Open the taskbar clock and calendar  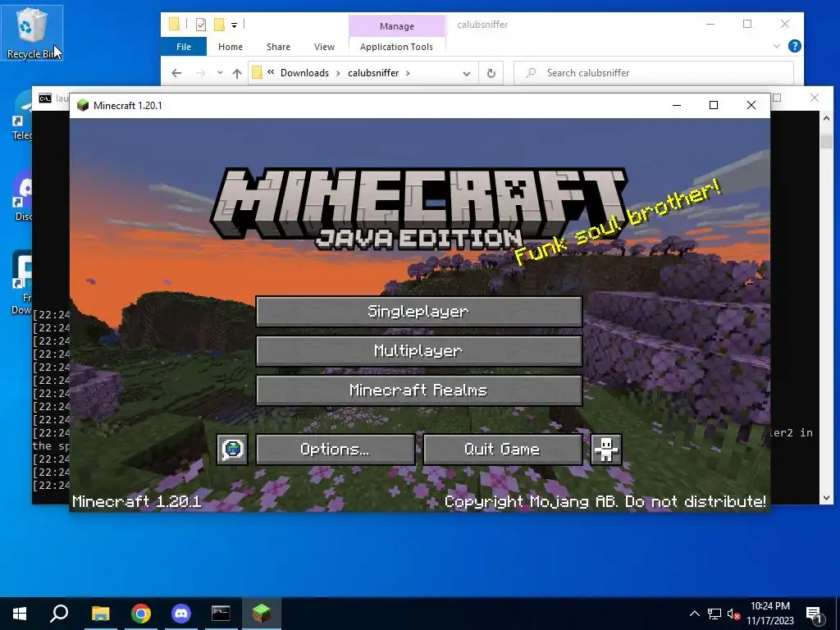click(769, 614)
